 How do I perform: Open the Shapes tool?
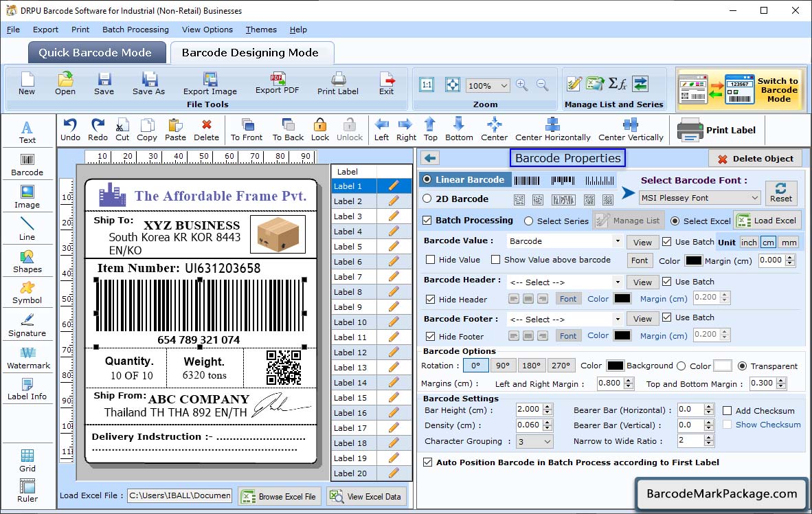point(27,262)
